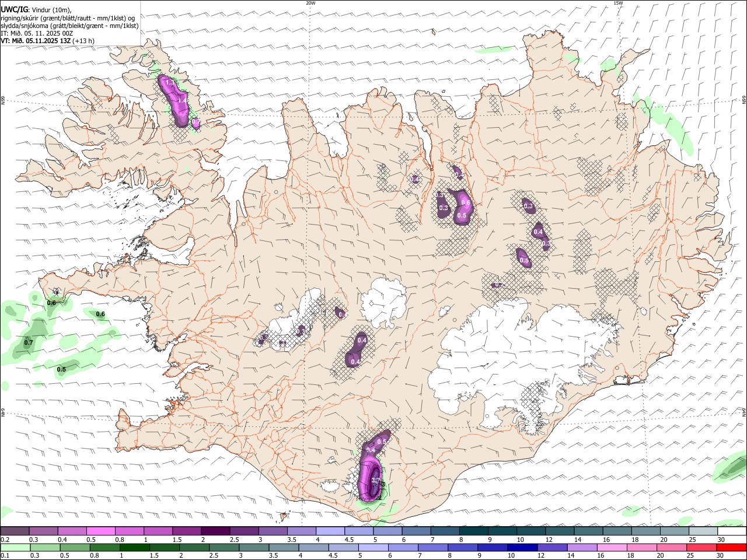The height and width of the screenshot is (560, 747).
Task: Click the 1.4 value in the Westfjords
Action: pyautogui.click(x=182, y=100)
